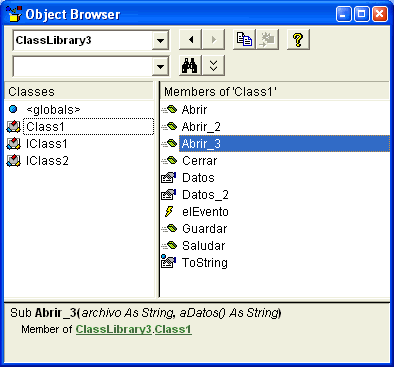Select the Abrir_2 method member

[x=201, y=127]
